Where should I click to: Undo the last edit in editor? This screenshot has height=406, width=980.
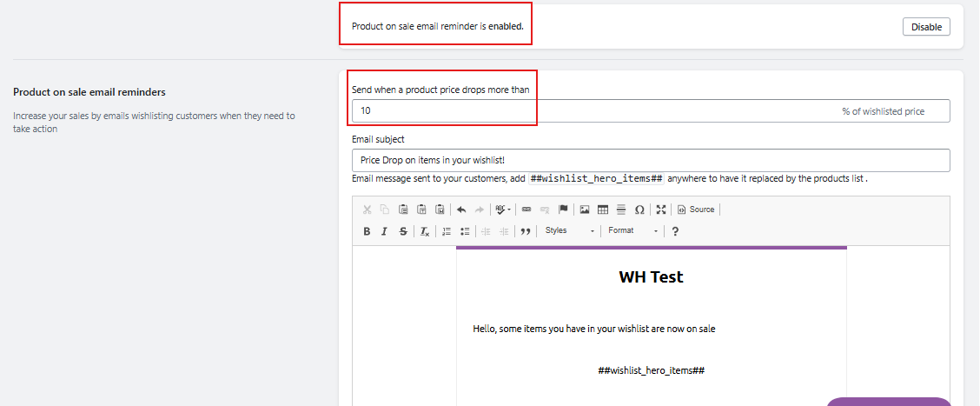coord(461,210)
